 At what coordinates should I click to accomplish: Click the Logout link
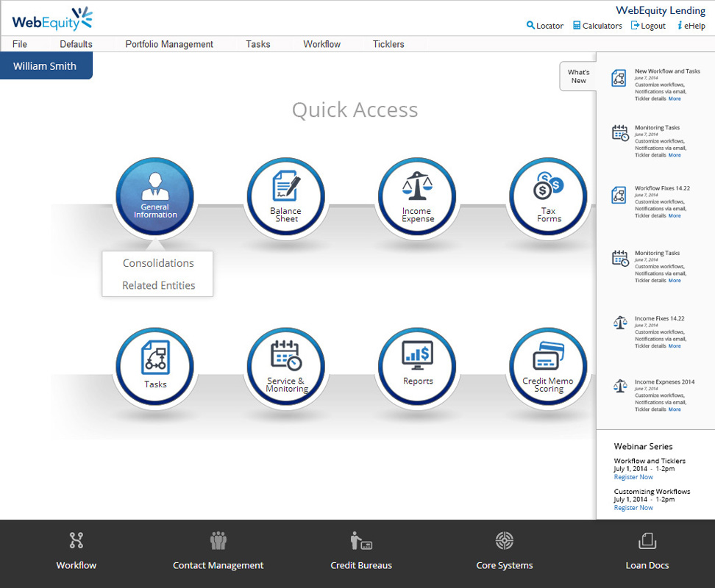[x=648, y=26]
